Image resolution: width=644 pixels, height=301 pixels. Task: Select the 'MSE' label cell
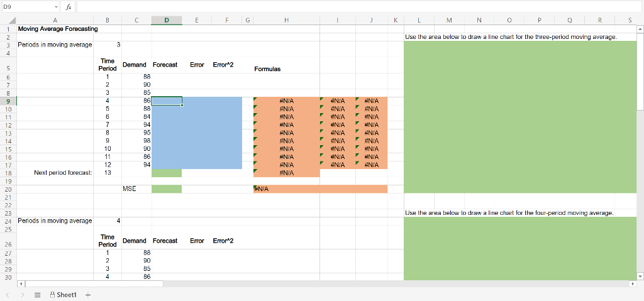[x=136, y=189]
